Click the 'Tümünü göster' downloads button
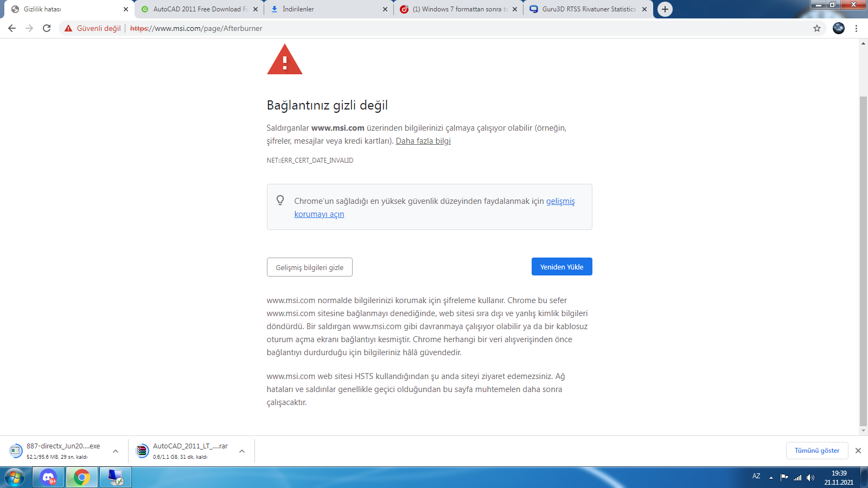The image size is (868, 488). click(817, 451)
